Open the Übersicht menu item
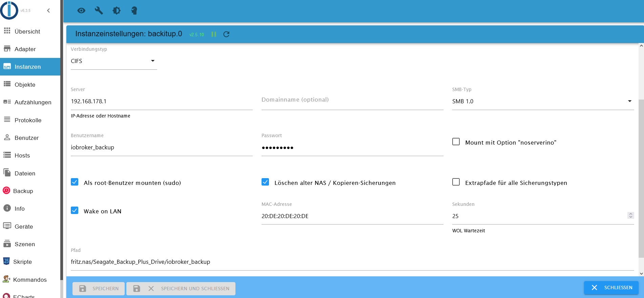 tap(30, 31)
